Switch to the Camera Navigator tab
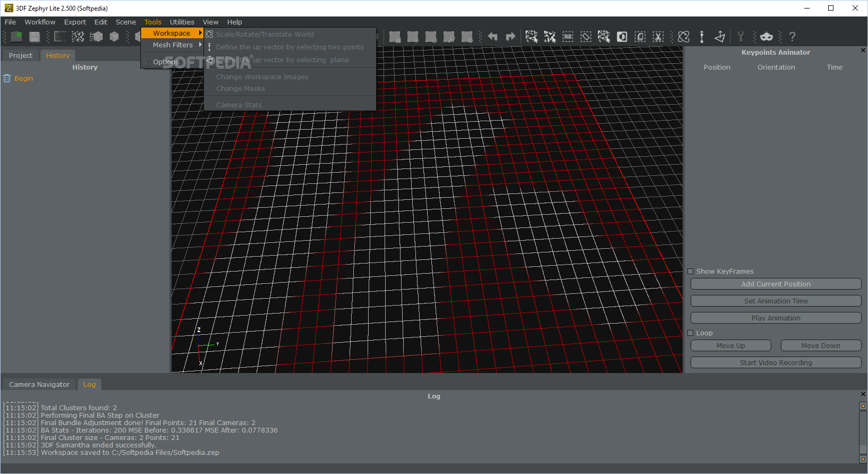868x474 pixels. 39,384
